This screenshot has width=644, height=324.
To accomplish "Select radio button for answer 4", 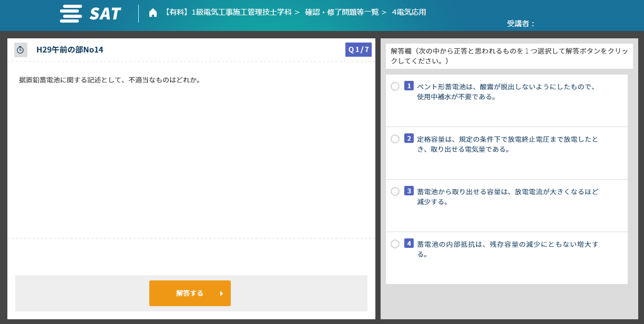I will [x=395, y=244].
